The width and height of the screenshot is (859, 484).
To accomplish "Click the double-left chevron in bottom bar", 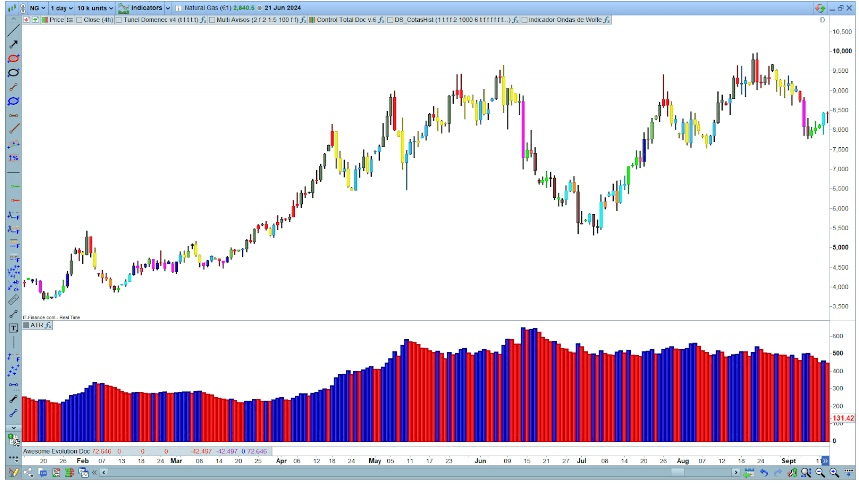I will 94,472.
